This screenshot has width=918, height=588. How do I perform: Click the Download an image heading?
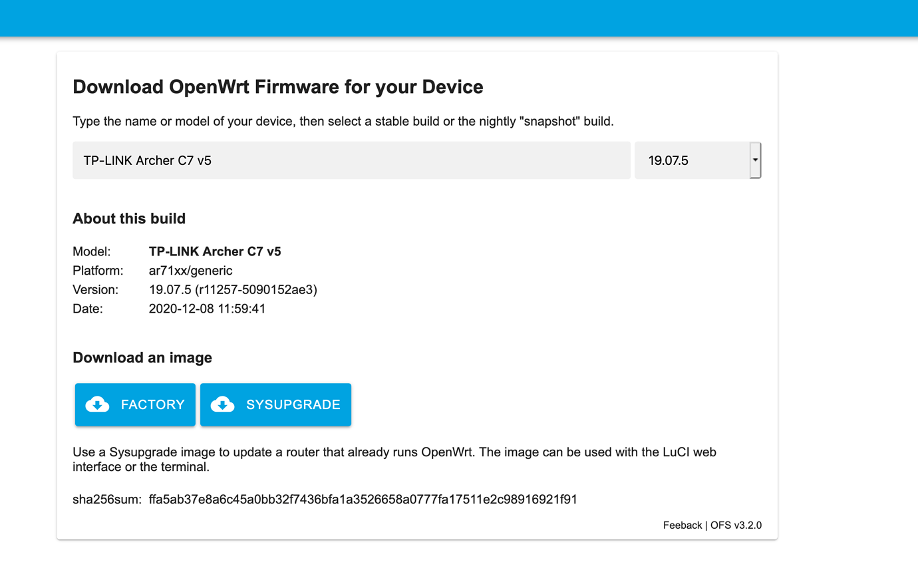142,357
